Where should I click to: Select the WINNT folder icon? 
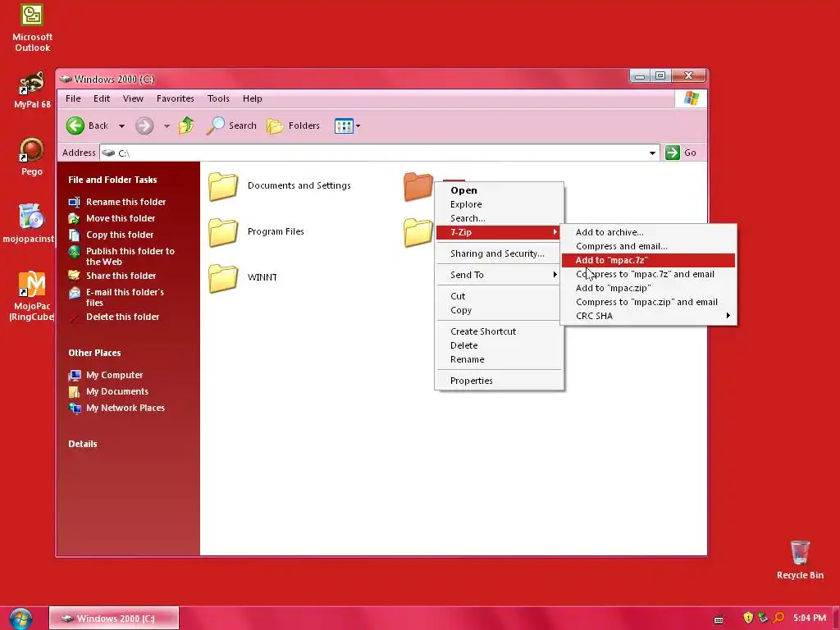tap(223, 278)
